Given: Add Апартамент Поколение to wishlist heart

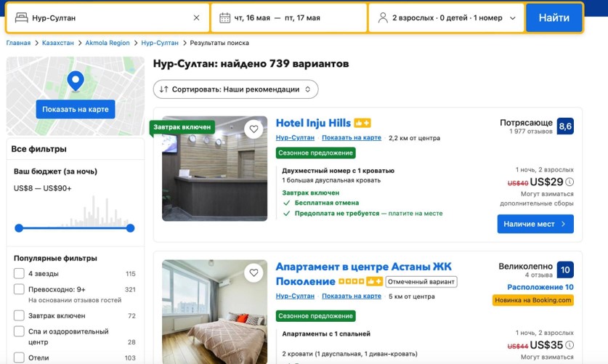Looking at the screenshot, I should pos(254,273).
